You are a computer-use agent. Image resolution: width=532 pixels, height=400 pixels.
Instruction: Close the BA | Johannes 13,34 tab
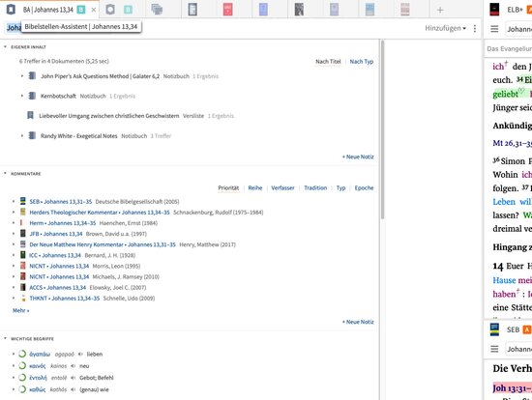coord(94,10)
